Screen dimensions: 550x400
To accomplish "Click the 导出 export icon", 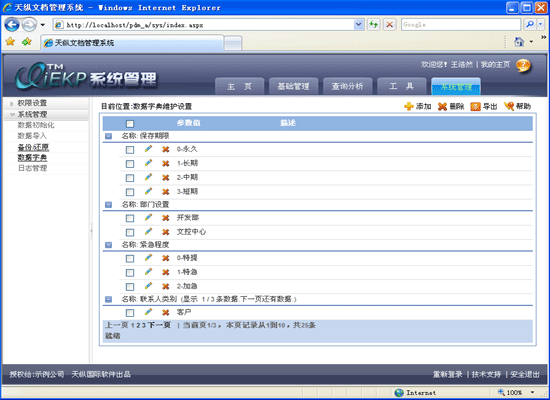I will coord(475,106).
